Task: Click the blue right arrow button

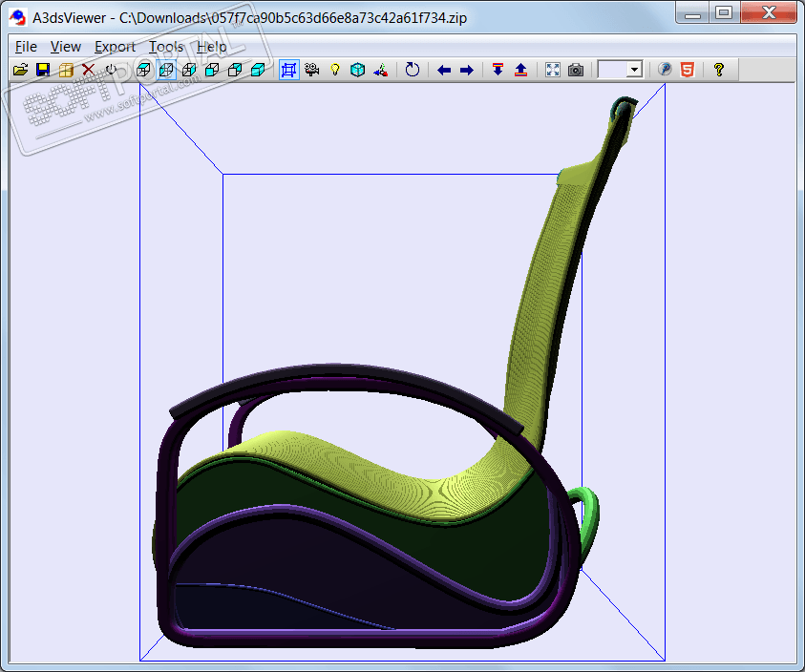Action: point(467,70)
